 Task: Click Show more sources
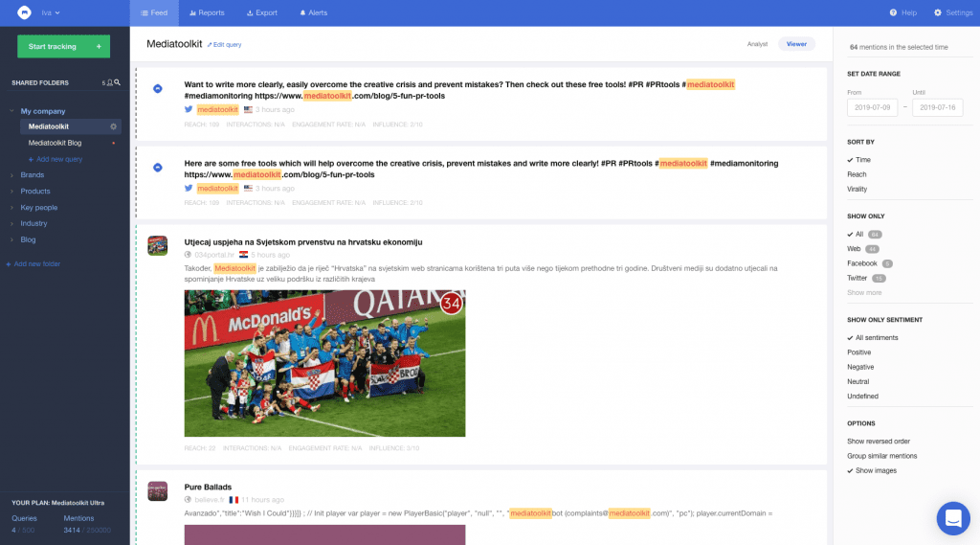coord(864,293)
